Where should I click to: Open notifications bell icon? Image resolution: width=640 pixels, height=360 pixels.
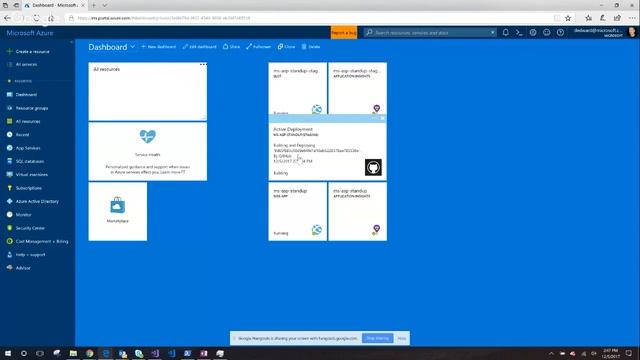505,33
